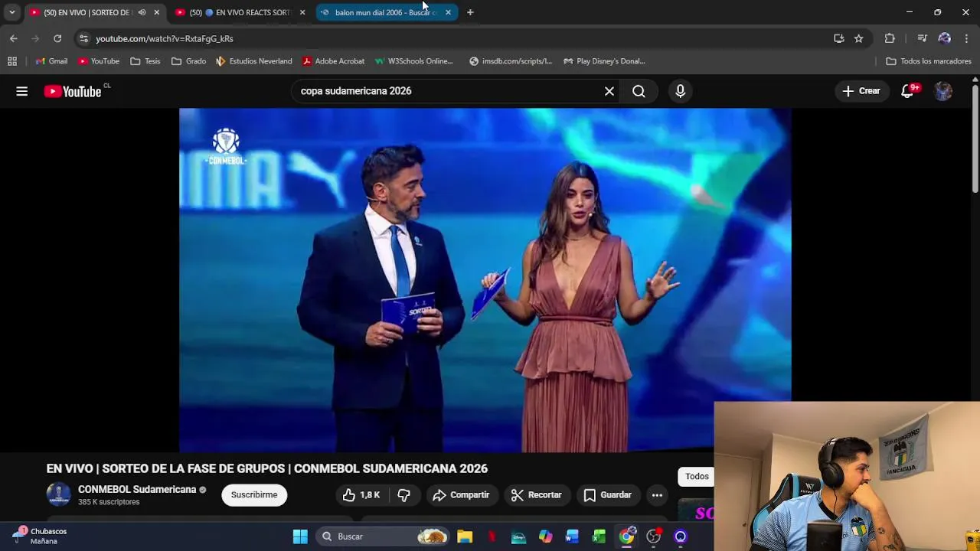Click the site information icon in the address bar

coord(83,38)
